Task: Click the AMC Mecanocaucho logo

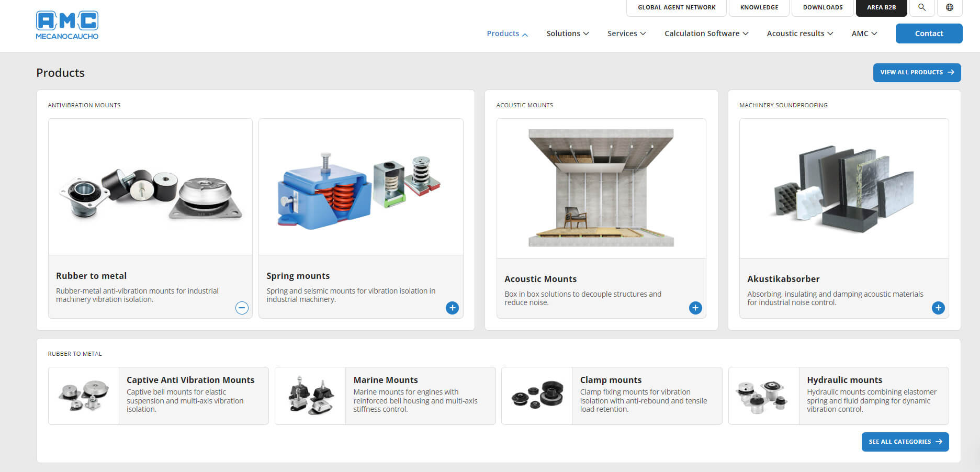Action: click(67, 25)
